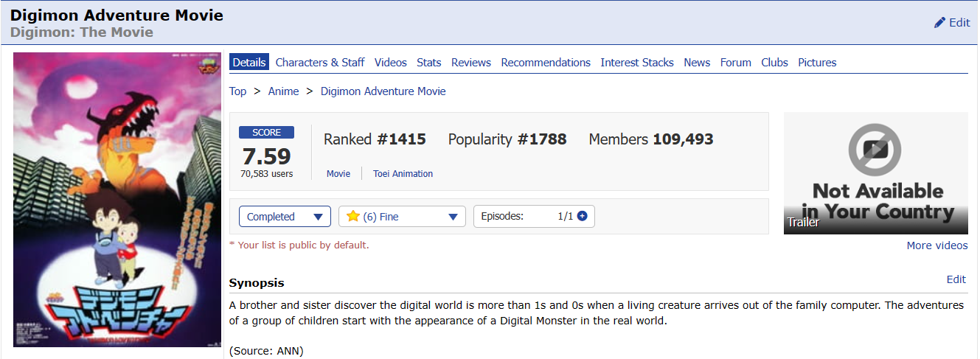This screenshot has height=359, width=980.
Task: Go to the Reviews tab
Action: 471,63
